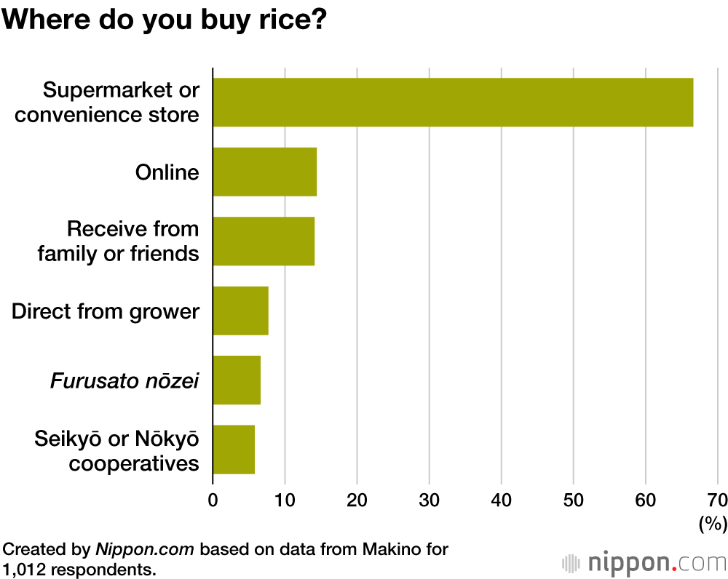This screenshot has width=728, height=579.
Task: Click the 1,012 respondents caption text
Action: click(x=79, y=569)
